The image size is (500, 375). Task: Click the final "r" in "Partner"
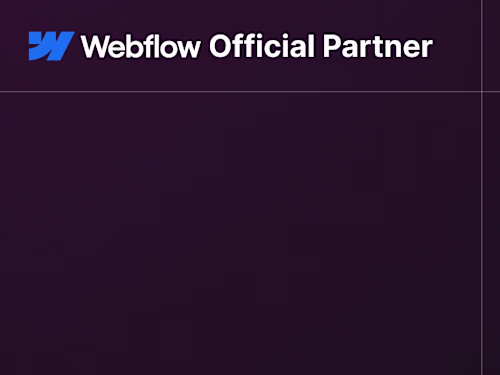coord(427,49)
